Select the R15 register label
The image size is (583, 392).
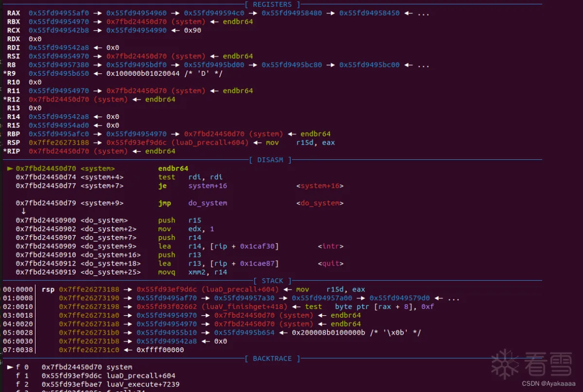click(x=14, y=125)
